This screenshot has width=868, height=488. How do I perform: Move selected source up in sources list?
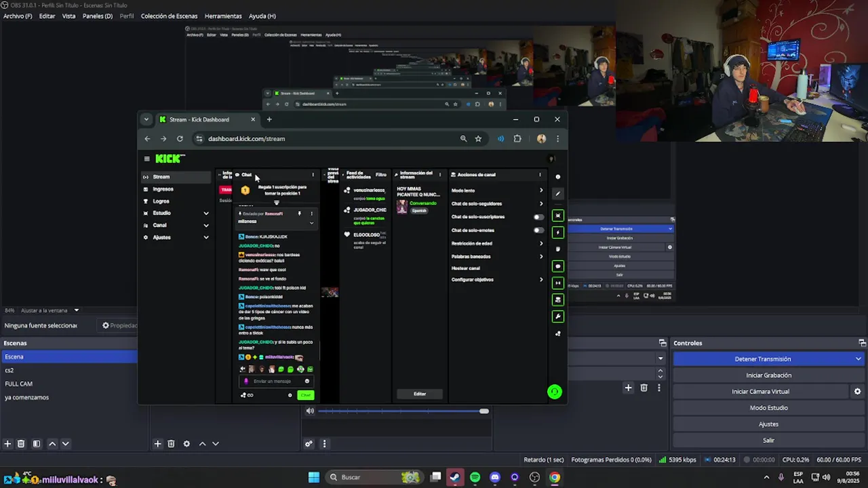click(202, 444)
